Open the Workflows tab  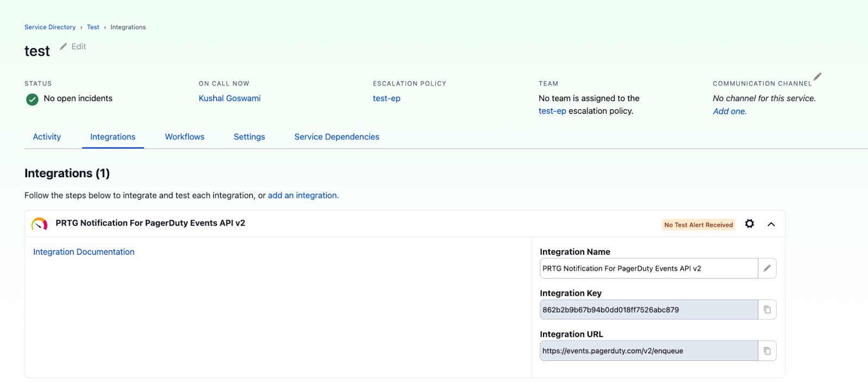click(x=185, y=137)
